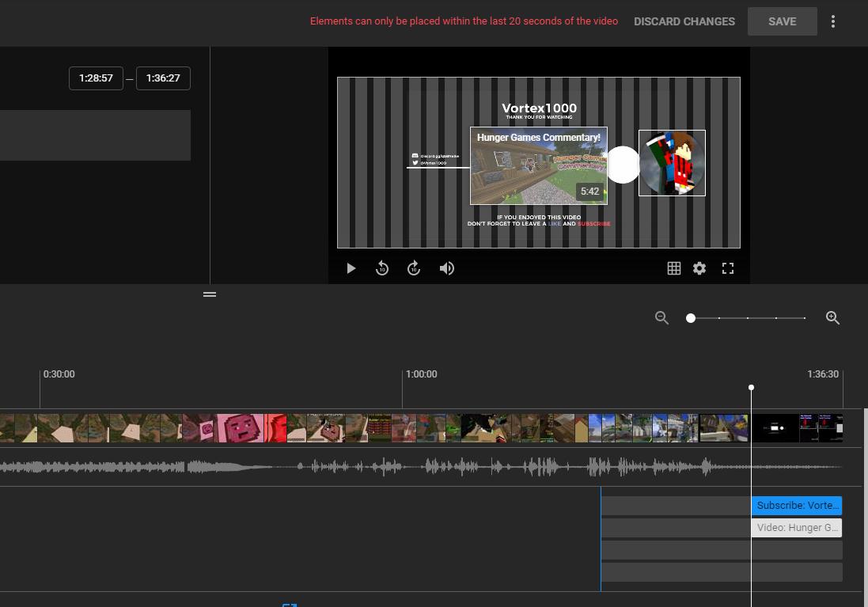The image size is (868, 607).
Task: Open player settings gear
Action: click(x=699, y=268)
